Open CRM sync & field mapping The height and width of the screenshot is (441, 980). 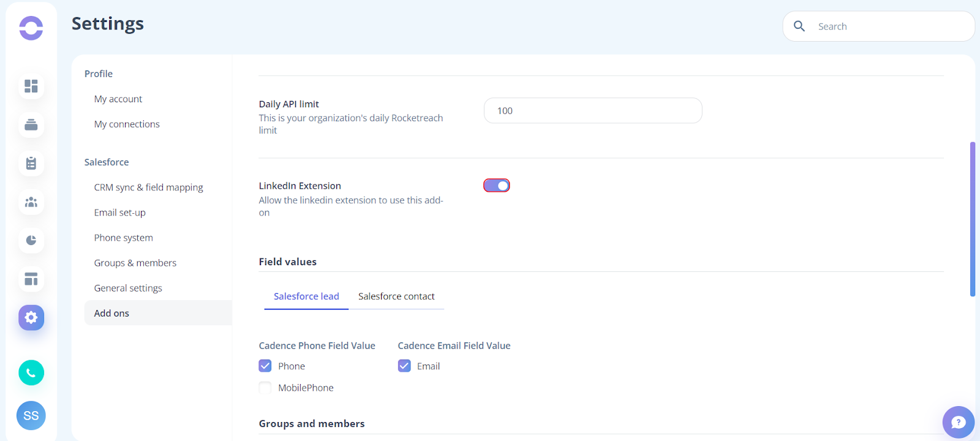click(148, 187)
